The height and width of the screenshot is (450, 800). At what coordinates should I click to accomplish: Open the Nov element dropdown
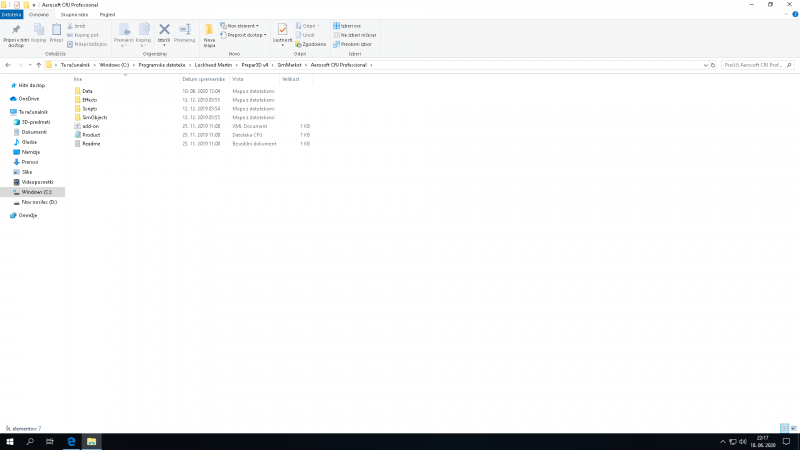[x=239, y=26]
